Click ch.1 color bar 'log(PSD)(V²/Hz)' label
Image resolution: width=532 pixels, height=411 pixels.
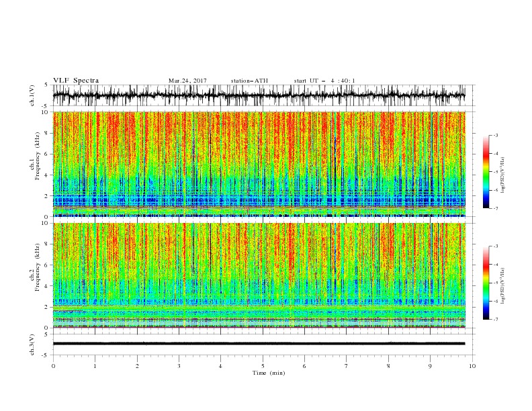503,175
